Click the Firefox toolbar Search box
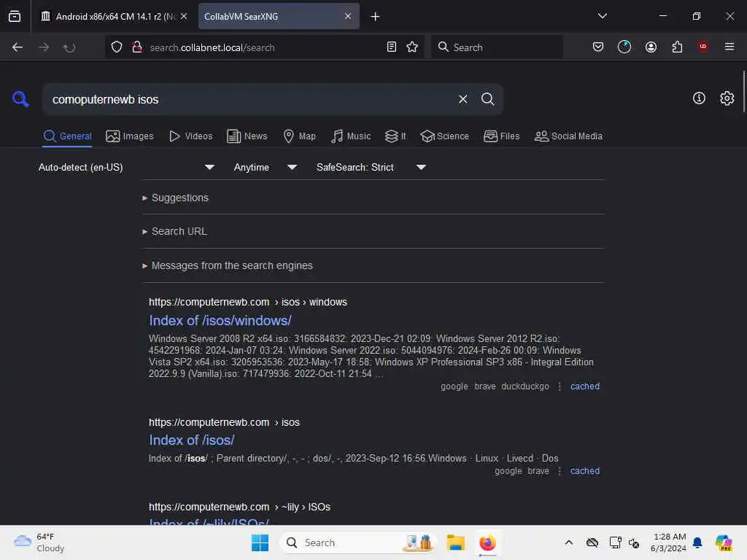 click(x=497, y=47)
